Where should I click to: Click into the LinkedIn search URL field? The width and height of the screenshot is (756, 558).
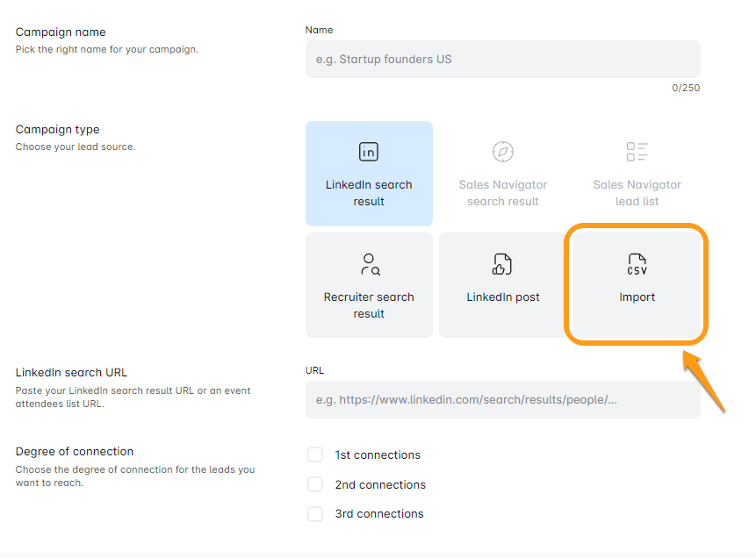(502, 400)
